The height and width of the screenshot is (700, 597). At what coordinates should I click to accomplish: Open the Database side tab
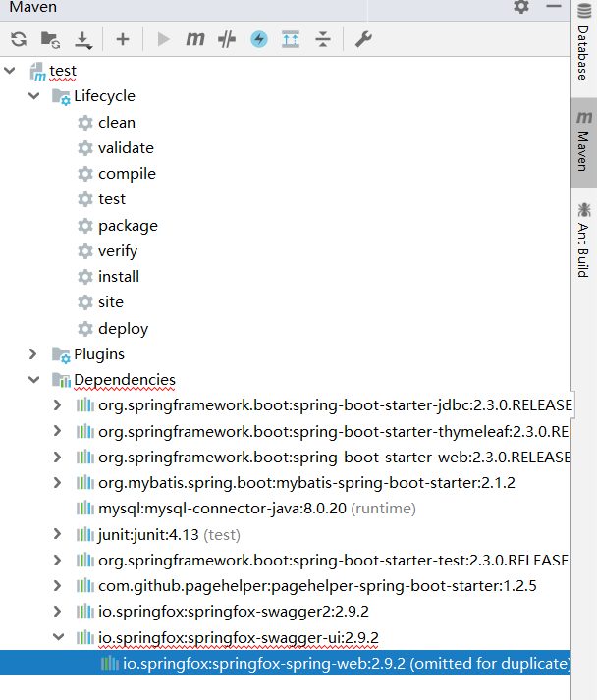(x=583, y=41)
